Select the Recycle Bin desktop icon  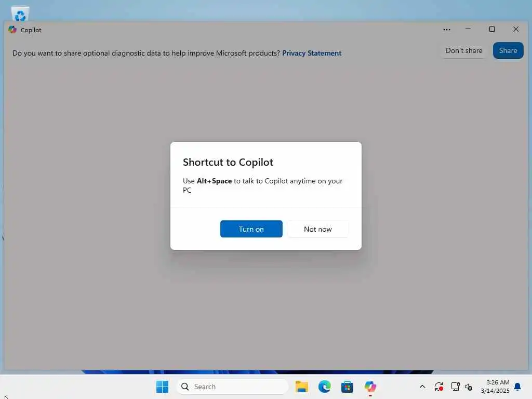(20, 14)
